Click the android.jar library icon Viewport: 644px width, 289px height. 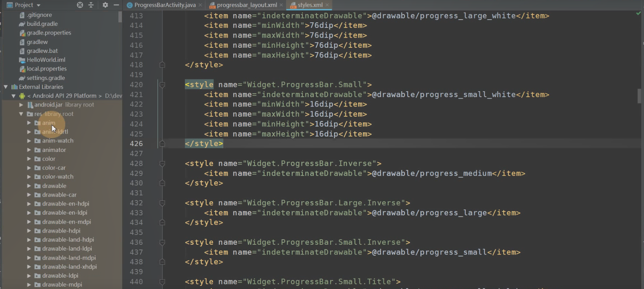[x=30, y=105]
